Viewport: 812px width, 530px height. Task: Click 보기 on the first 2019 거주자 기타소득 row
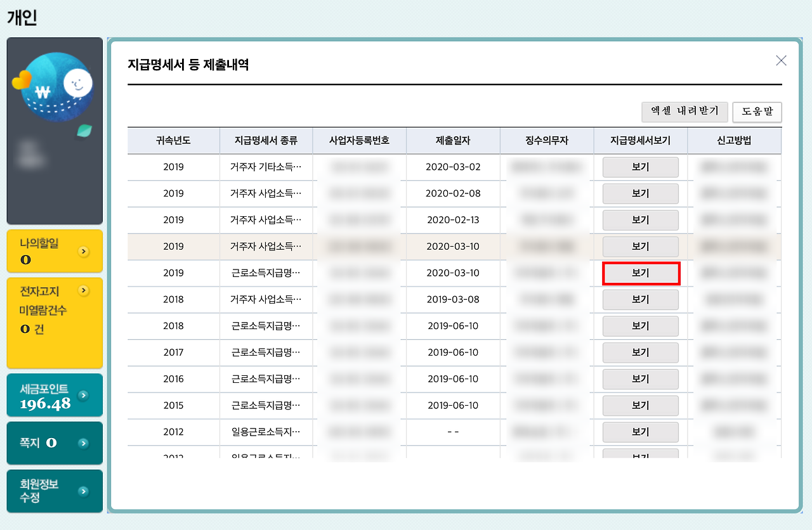click(640, 167)
